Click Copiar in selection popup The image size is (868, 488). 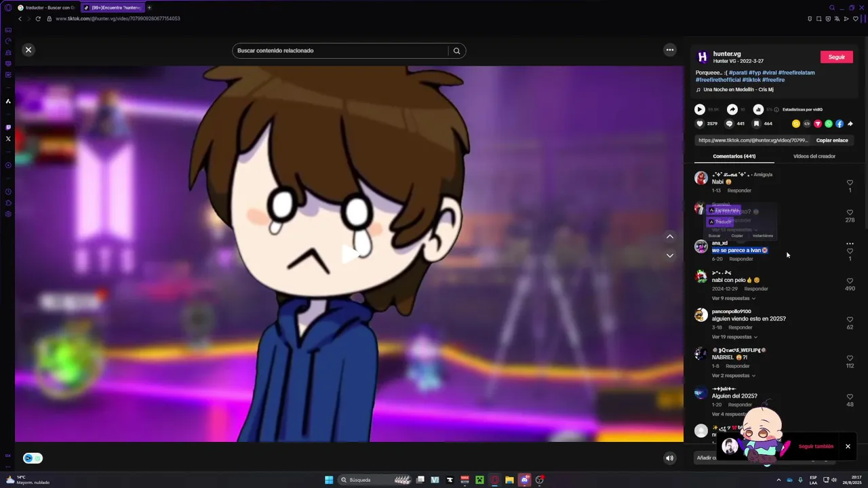(x=737, y=236)
